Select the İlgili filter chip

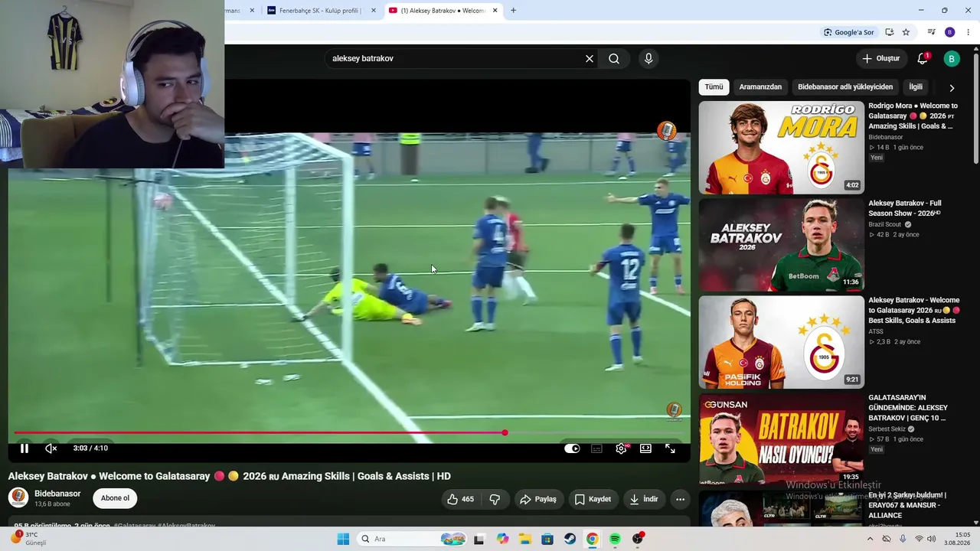pyautogui.click(x=916, y=87)
